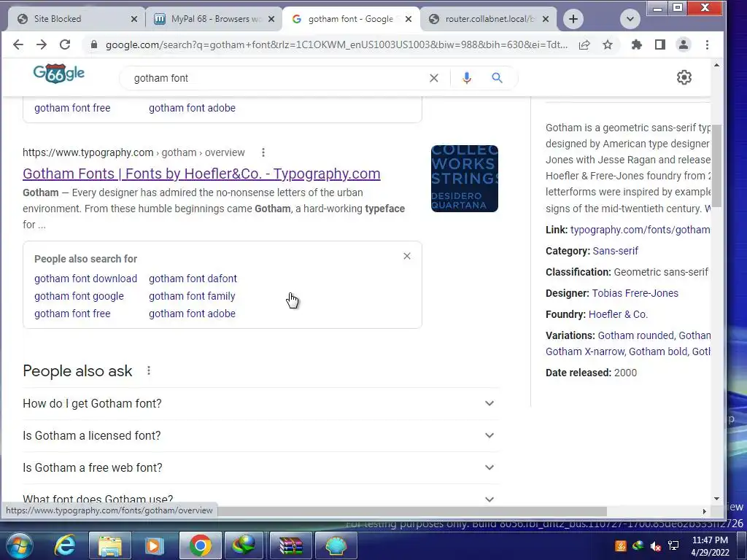Screen dimensions: 747x560
Task: Open the typography.com/fonts/gotham link
Action: 640,230
